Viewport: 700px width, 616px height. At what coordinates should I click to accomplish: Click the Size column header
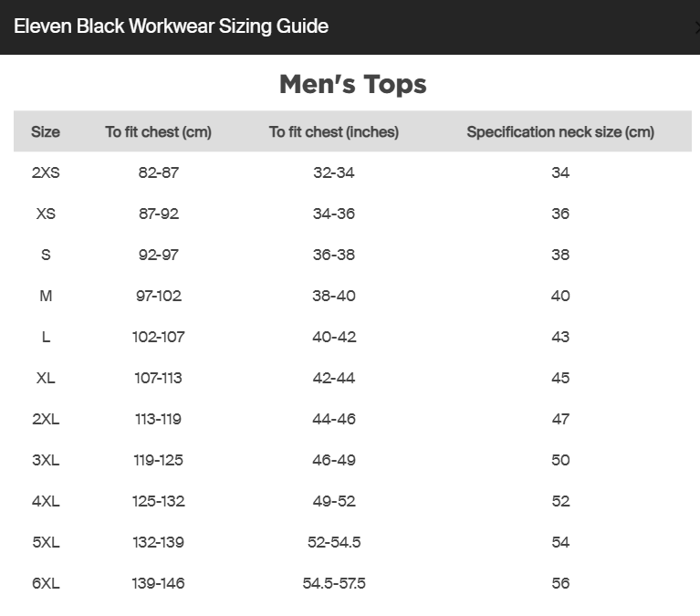[46, 131]
